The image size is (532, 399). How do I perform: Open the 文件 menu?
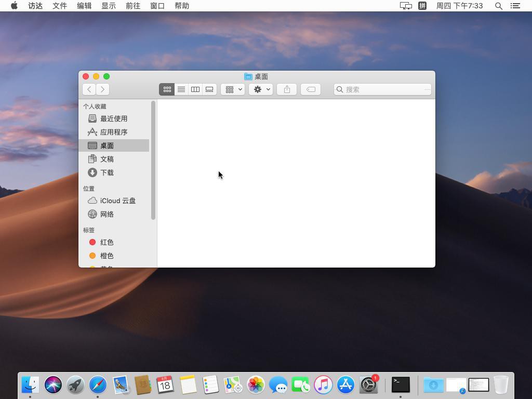pyautogui.click(x=60, y=6)
